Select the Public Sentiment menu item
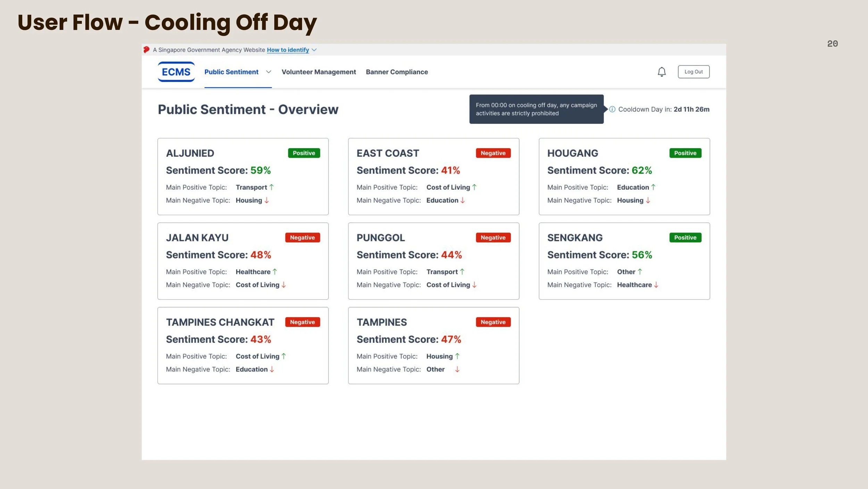Screen dimensions: 868x489 click(231, 72)
